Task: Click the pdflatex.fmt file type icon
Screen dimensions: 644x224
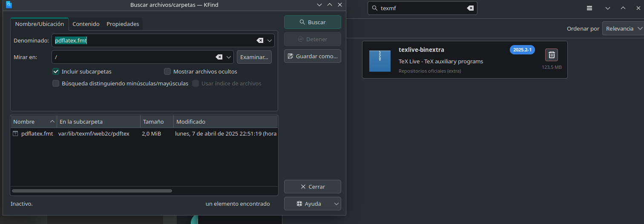Action: coord(16,133)
